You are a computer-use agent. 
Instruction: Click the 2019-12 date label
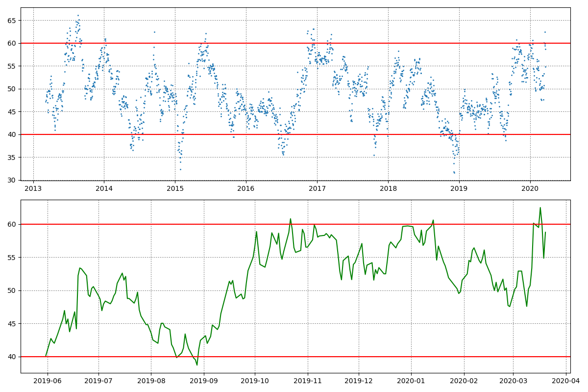coord(359,381)
